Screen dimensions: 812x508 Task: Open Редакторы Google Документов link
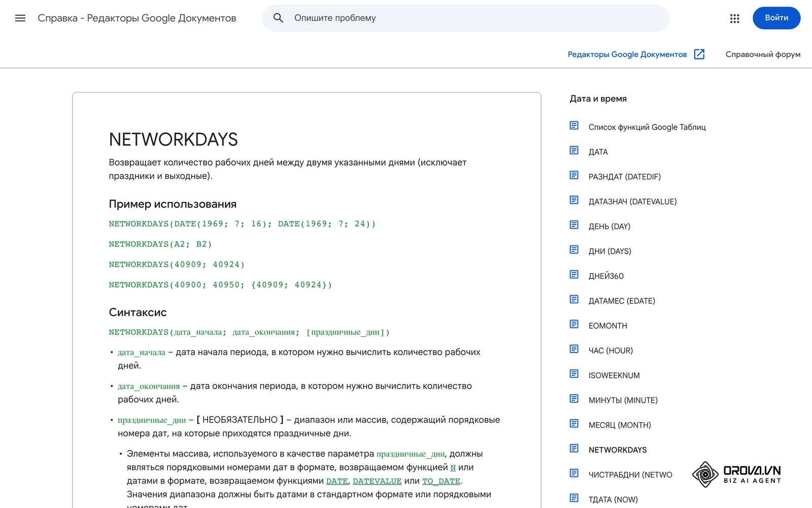[627, 54]
